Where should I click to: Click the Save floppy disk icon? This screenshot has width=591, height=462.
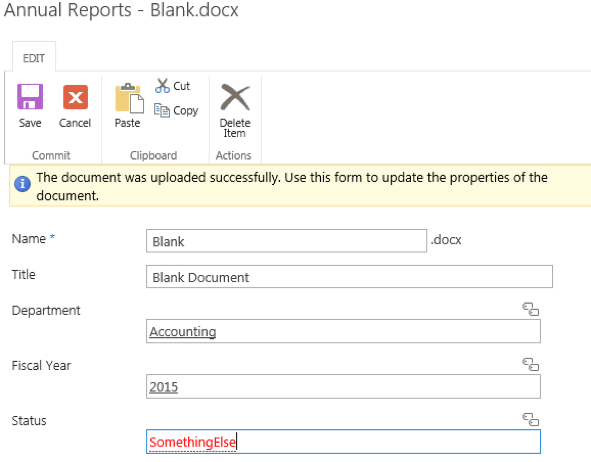pyautogui.click(x=30, y=96)
